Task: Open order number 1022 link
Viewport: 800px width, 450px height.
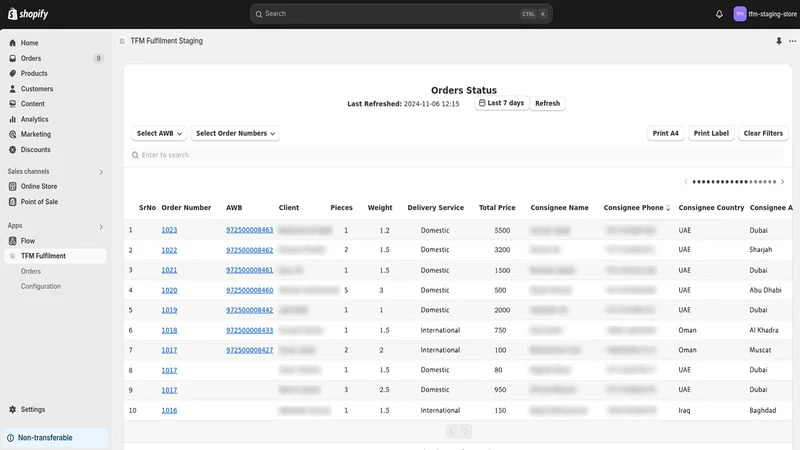Action: (169, 250)
